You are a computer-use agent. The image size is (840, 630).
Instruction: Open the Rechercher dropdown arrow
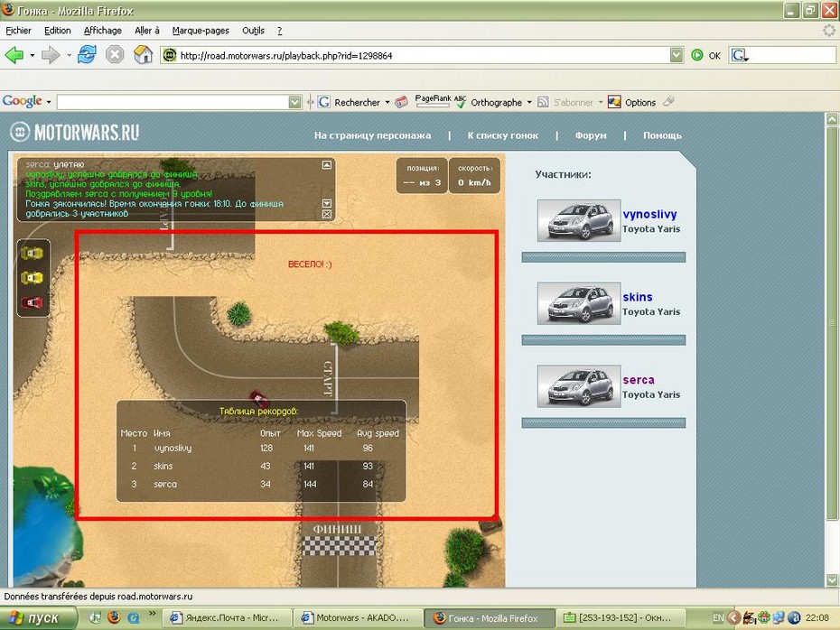(x=387, y=102)
